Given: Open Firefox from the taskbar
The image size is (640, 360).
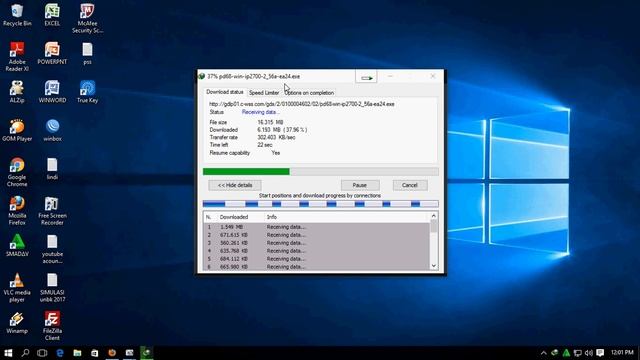Looking at the screenshot, I should click(112, 353).
